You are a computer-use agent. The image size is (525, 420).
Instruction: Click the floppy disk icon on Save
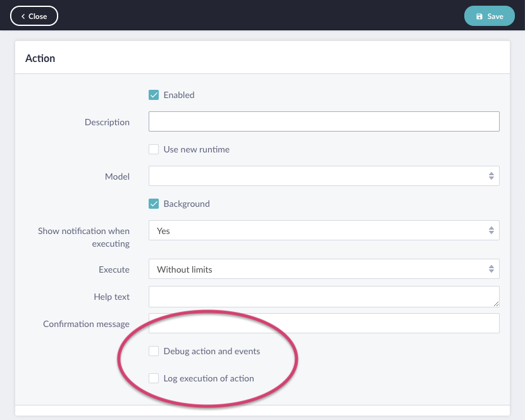pos(479,16)
